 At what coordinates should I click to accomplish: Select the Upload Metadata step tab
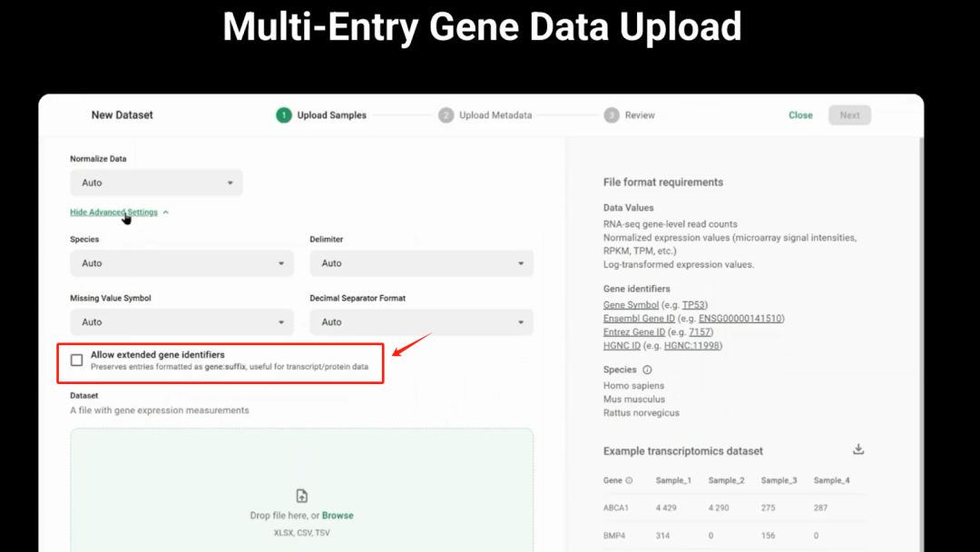pos(495,115)
